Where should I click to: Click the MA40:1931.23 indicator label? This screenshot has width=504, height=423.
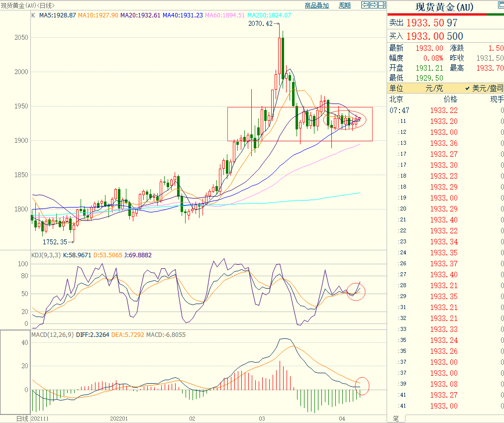(183, 15)
